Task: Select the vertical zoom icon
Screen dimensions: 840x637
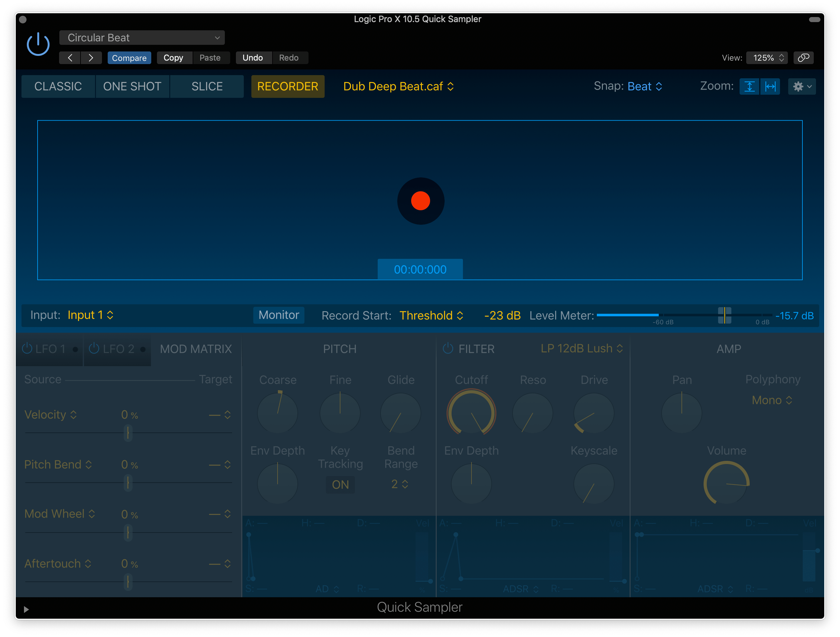Action: point(750,86)
